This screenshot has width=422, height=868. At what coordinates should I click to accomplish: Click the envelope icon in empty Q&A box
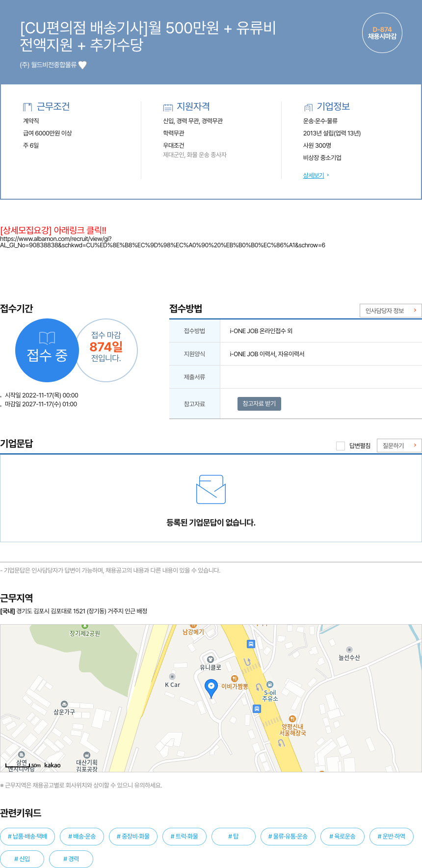pos(211,489)
